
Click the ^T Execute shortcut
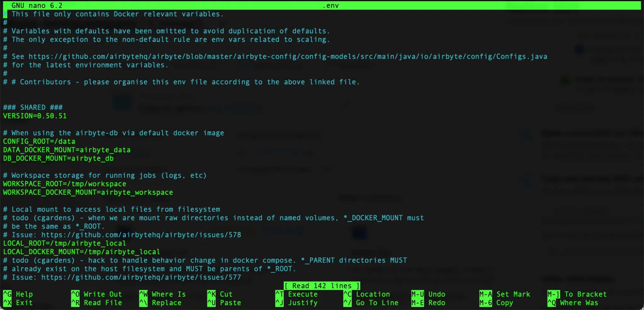(x=297, y=294)
